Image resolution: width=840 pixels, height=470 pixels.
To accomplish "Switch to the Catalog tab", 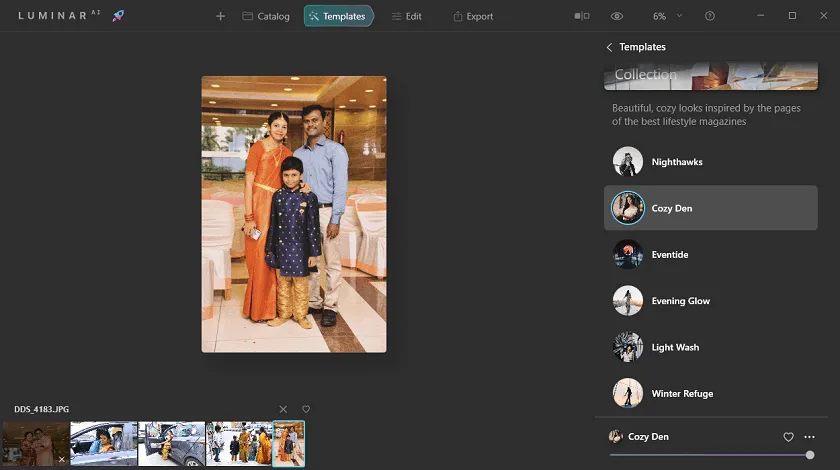I will pyautogui.click(x=266, y=16).
